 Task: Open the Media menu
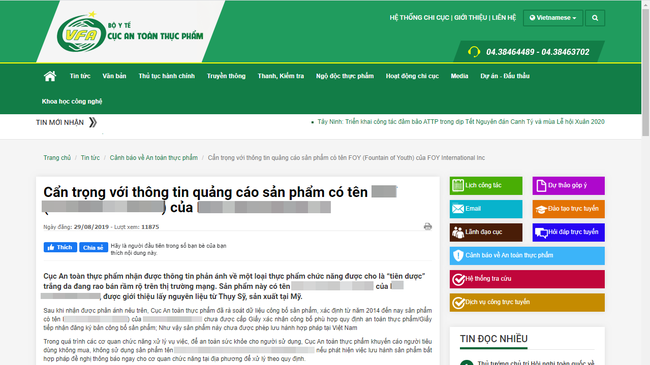(x=459, y=76)
